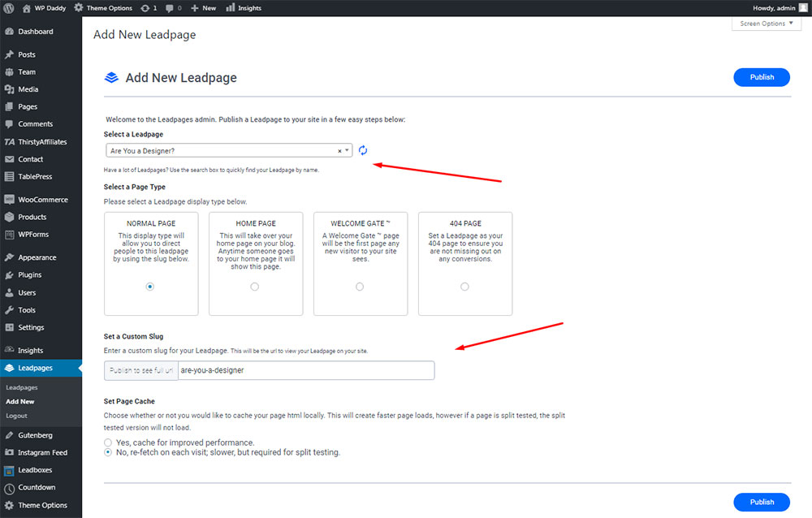The height and width of the screenshot is (518, 812).
Task: Click the Contact envelope icon
Action: (9, 159)
